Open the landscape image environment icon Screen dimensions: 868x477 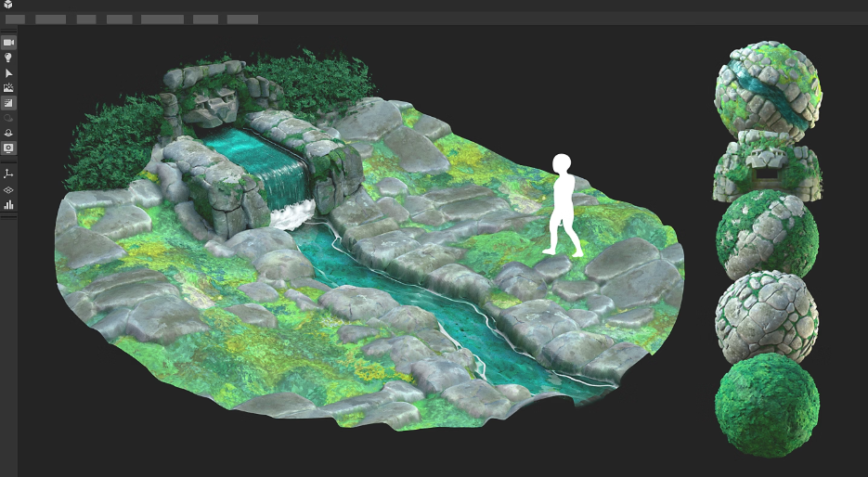pyautogui.click(x=8, y=87)
